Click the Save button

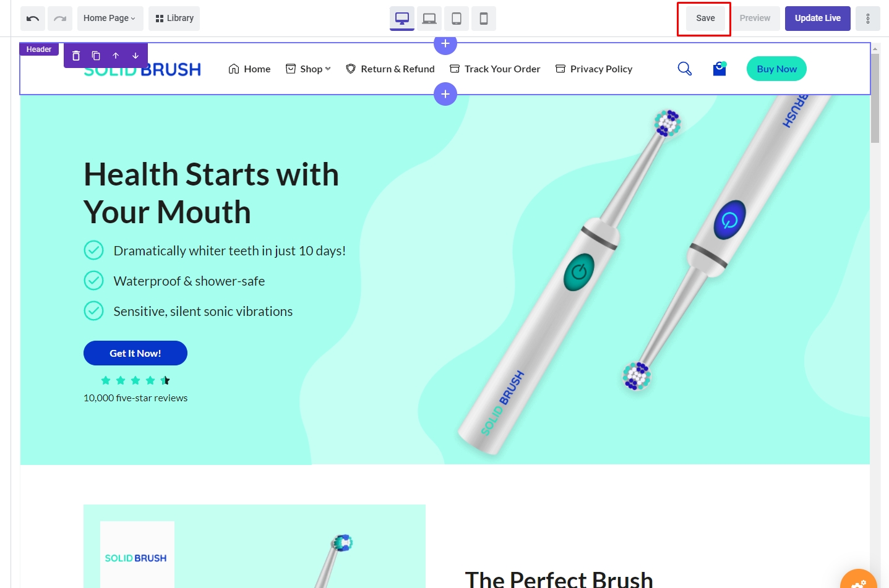(x=705, y=19)
